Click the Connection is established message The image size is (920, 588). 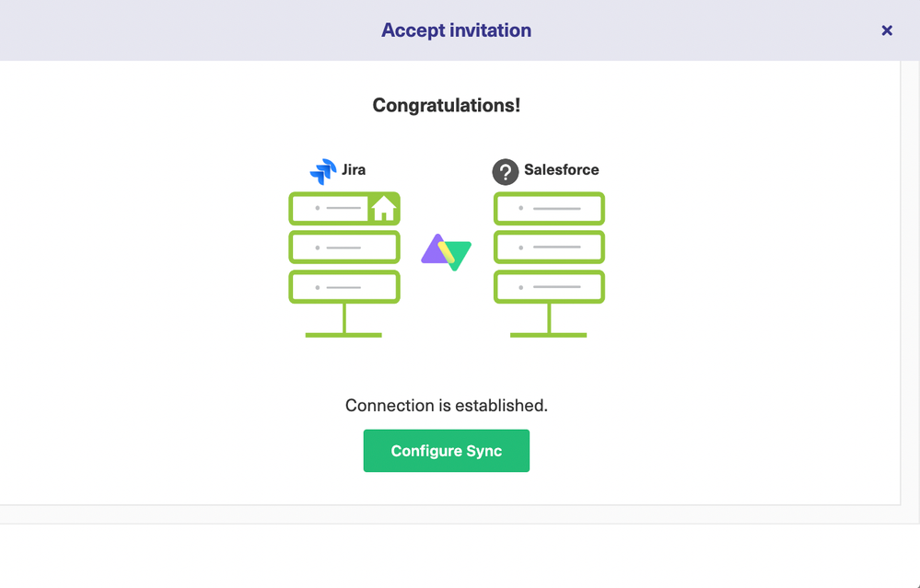click(447, 405)
